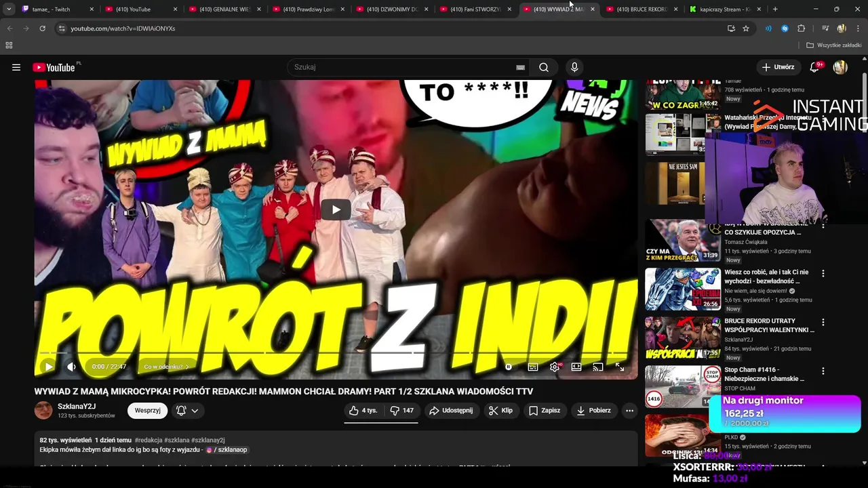Open the 'BRUCE REKORD UTRATY' thumbnail
The height and width of the screenshot is (488, 868).
[x=682, y=338]
